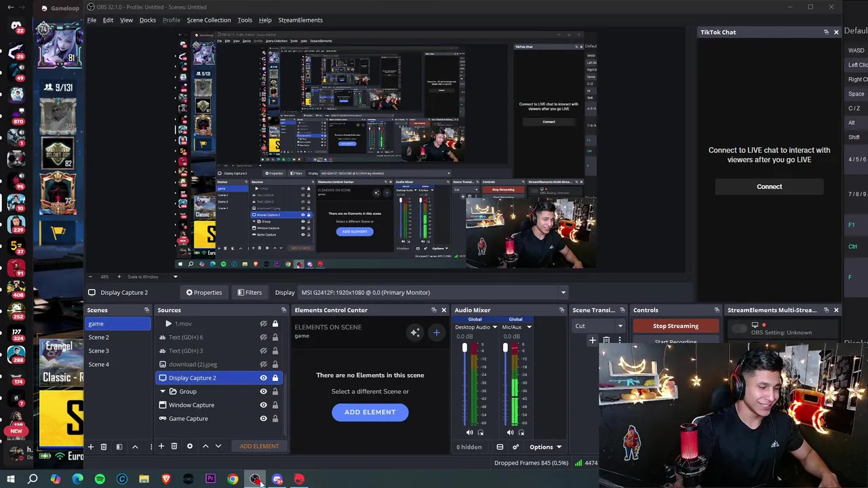This screenshot has height=488, width=868.
Task: Open the Audio Mixer Options dropdown
Action: click(545, 447)
